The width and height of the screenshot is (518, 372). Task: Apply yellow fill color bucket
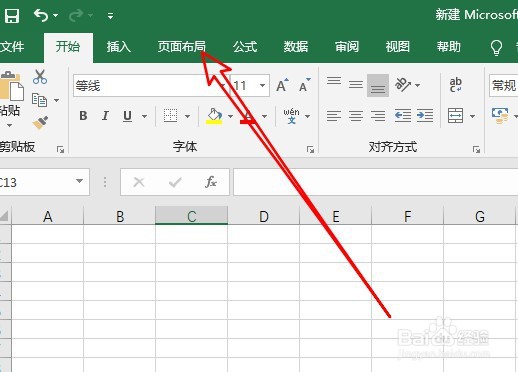[214, 116]
